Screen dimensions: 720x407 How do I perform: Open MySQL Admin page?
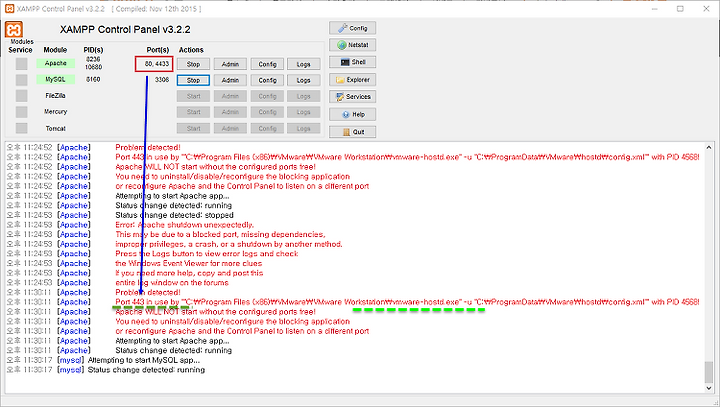pyautogui.click(x=230, y=80)
